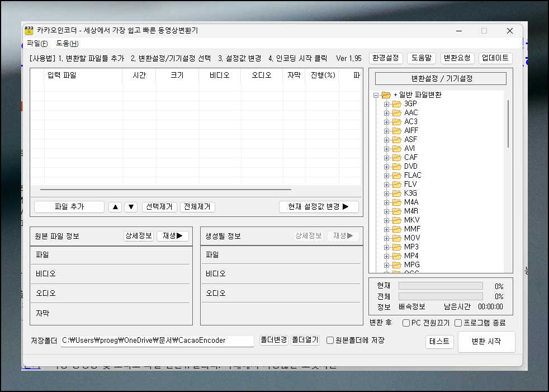Click 재생▶ in 원본 파일 정보
The width and height of the screenshot is (549, 392).
click(173, 236)
